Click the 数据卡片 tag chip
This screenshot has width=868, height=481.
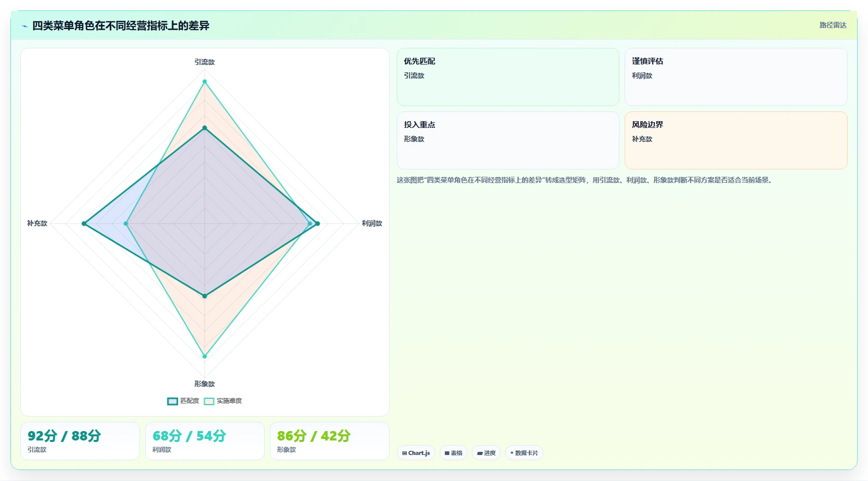tap(524, 453)
